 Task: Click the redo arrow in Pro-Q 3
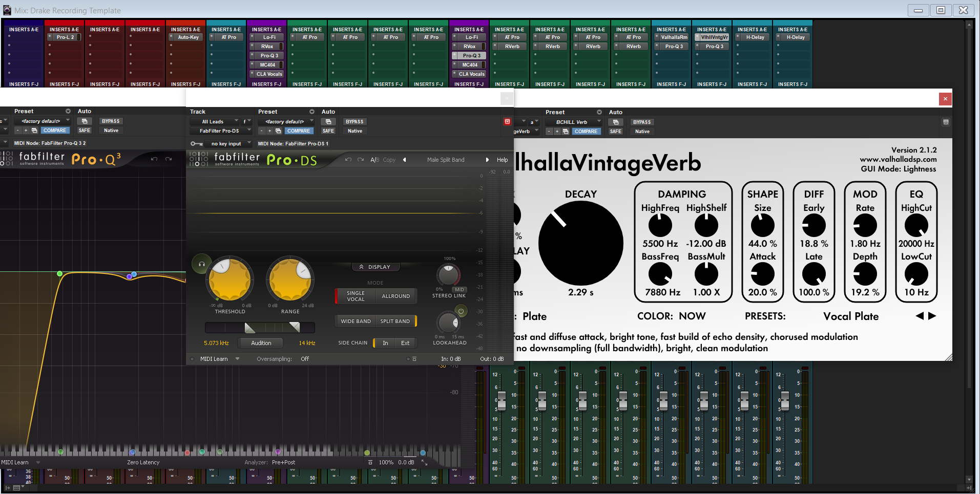click(x=169, y=159)
